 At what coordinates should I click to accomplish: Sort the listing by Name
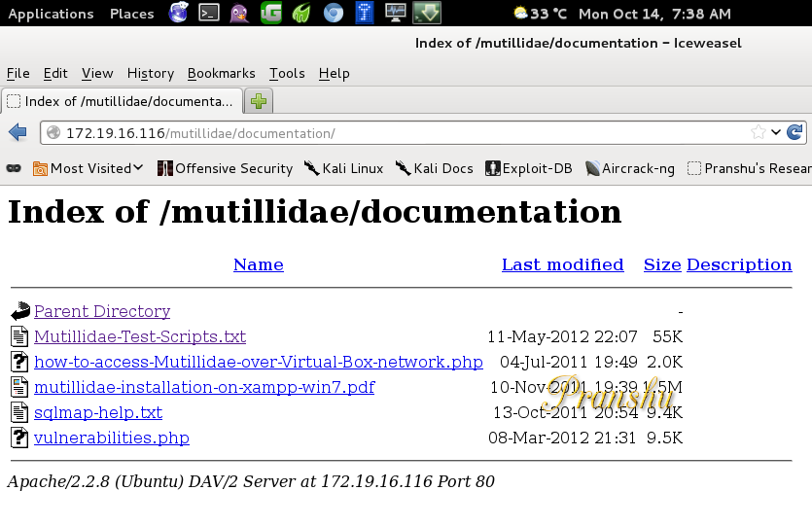point(259,264)
